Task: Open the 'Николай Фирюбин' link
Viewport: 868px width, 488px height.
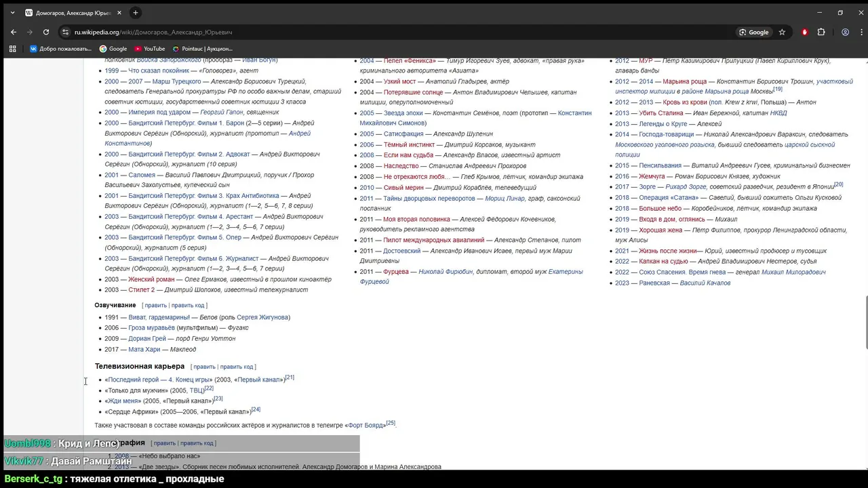Action: 446,272
